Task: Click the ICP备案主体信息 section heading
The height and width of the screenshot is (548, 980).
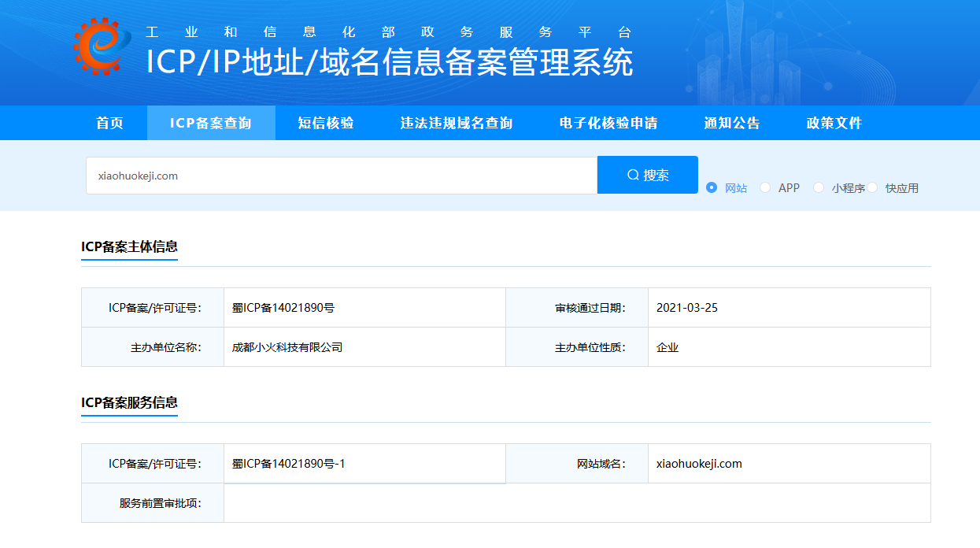Action: click(x=129, y=246)
